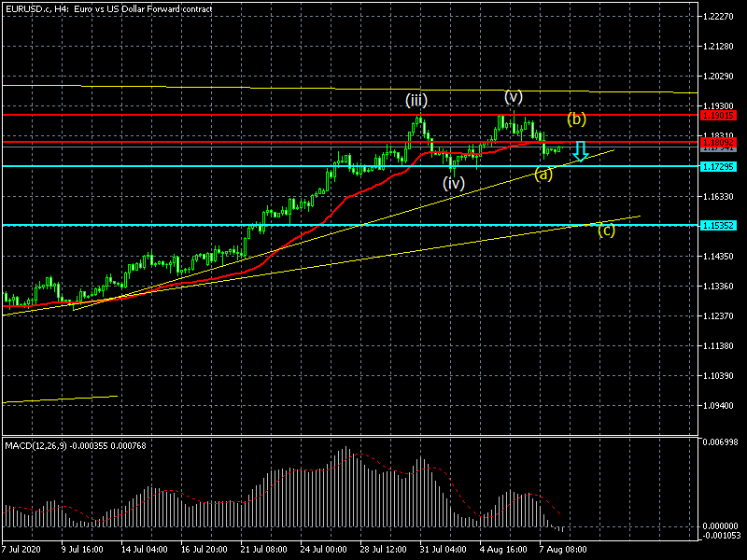Select the yellow (a) wave label
The image size is (747, 560).
pyautogui.click(x=543, y=175)
